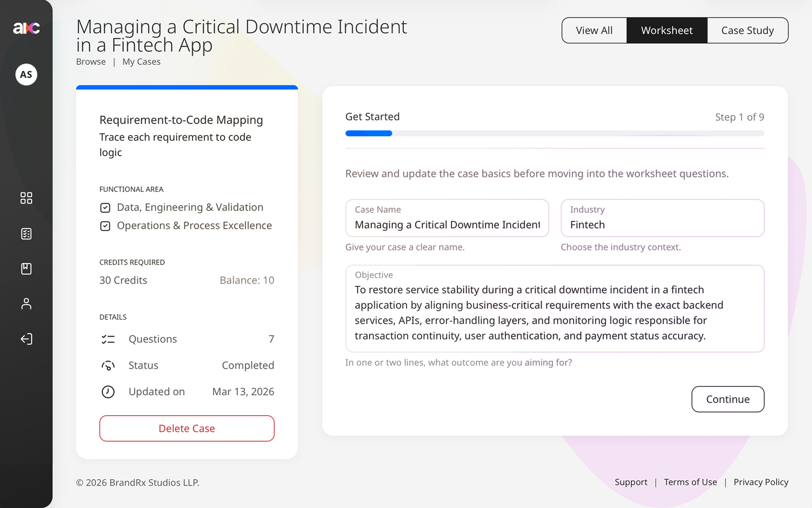Open the Industry dropdown showing Fintech

click(x=662, y=218)
